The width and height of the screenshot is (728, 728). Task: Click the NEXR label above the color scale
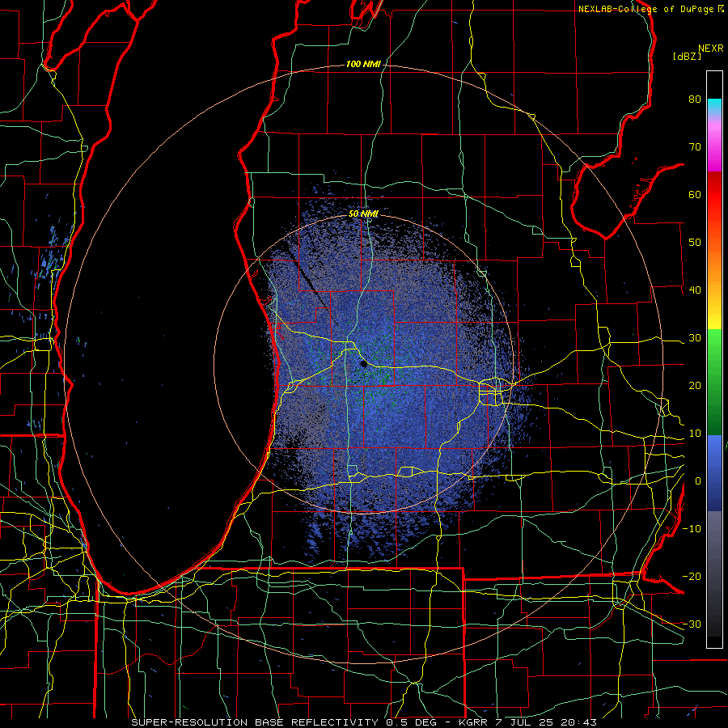[711, 49]
